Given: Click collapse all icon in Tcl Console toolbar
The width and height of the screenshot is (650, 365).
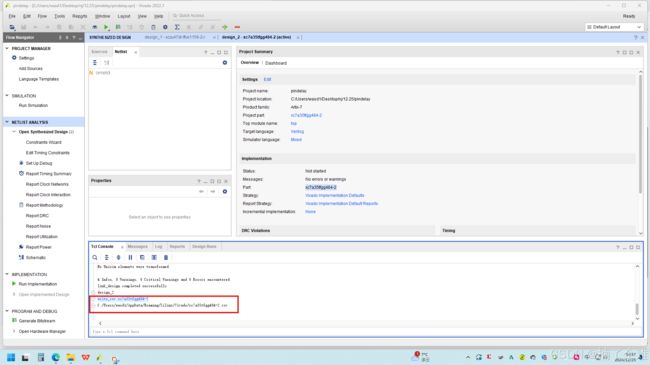Looking at the screenshot, I should click(x=107, y=258).
